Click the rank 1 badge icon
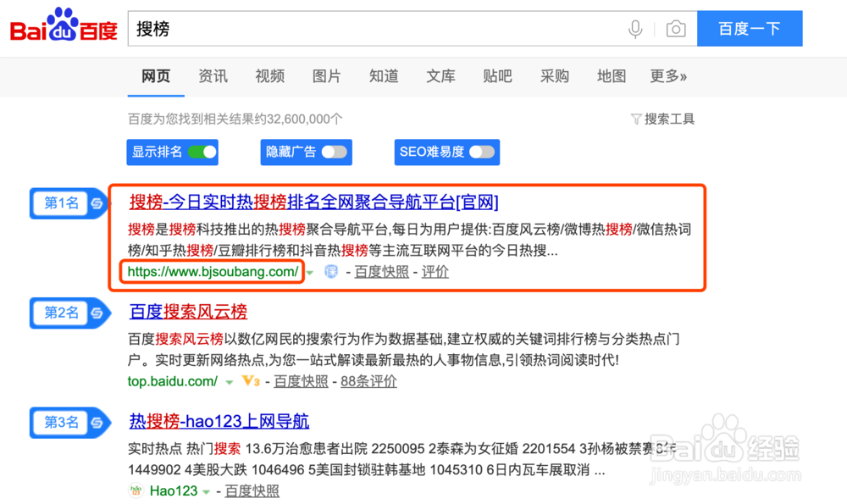Screen dimensions: 847x504 coord(97,203)
